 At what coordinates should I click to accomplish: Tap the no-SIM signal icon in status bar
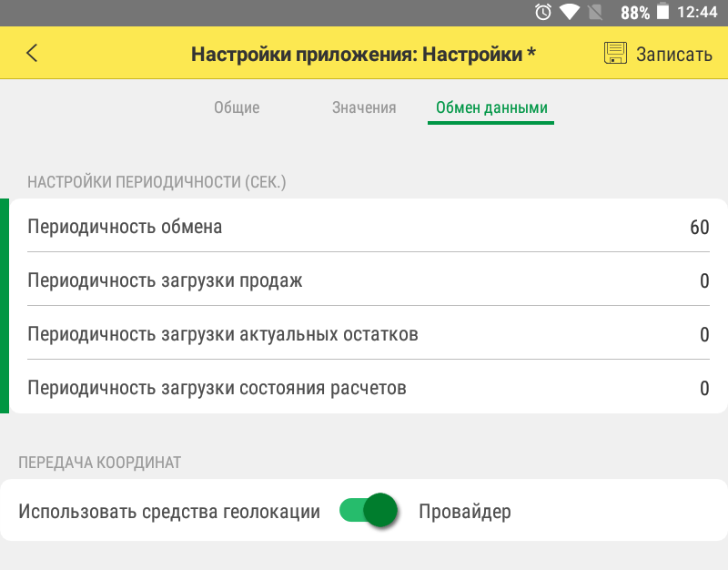click(x=597, y=12)
